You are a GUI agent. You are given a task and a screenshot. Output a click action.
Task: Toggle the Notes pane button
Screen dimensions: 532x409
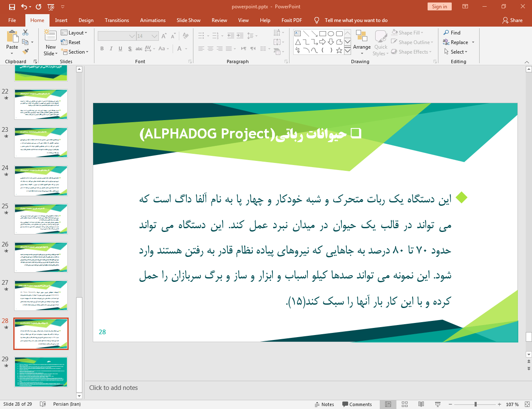tap(324, 404)
